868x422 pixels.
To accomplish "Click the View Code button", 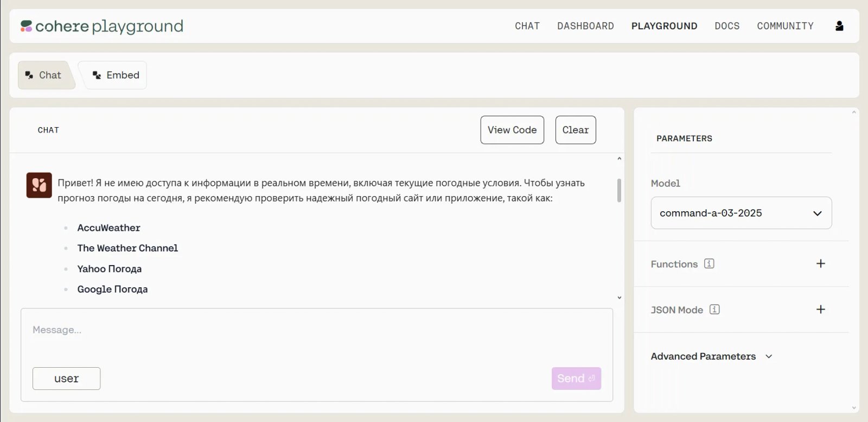I will click(512, 130).
